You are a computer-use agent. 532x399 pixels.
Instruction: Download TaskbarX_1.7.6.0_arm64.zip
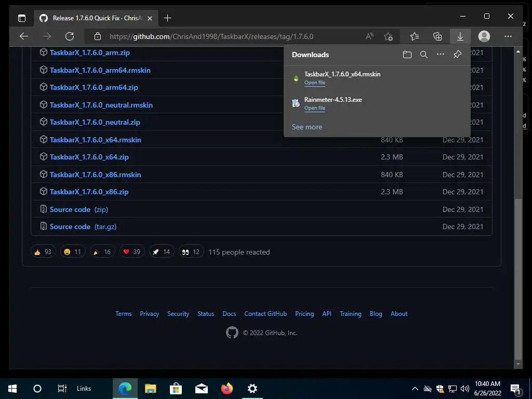[94, 87]
